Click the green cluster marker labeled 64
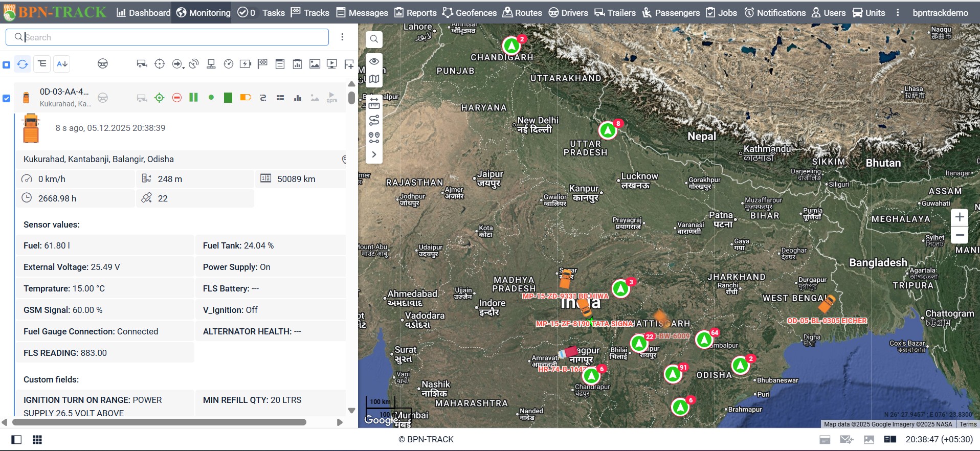Screen dimensions: 980x451 (x=704, y=339)
